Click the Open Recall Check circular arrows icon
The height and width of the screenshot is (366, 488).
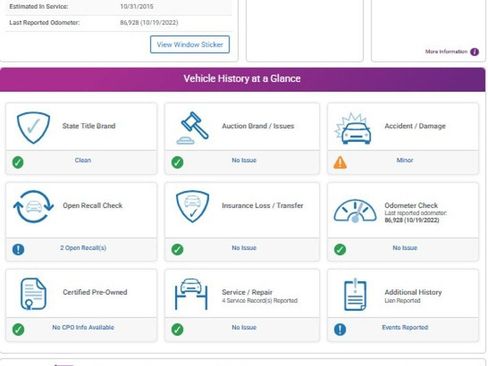point(33,206)
